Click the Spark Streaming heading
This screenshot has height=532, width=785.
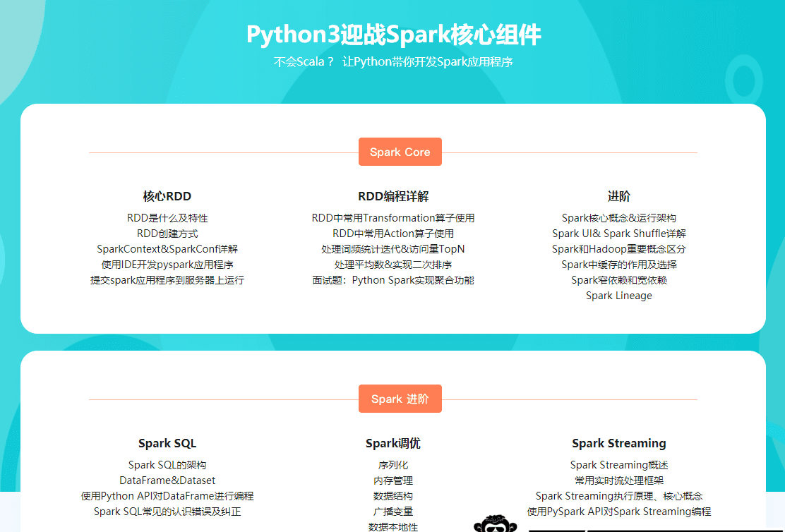point(619,443)
